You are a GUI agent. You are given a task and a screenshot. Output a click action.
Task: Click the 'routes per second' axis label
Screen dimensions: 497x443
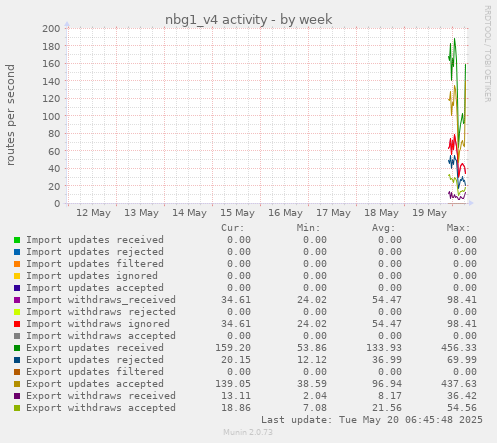click(10, 115)
